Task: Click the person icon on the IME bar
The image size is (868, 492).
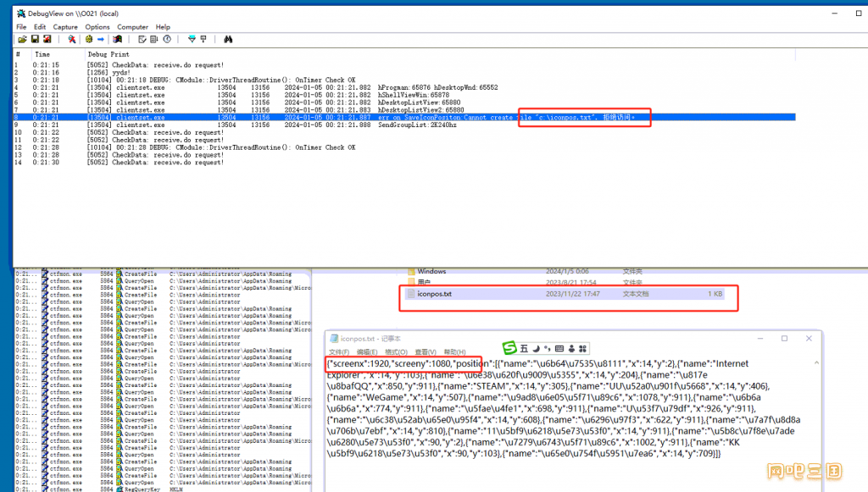Action: click(x=571, y=349)
